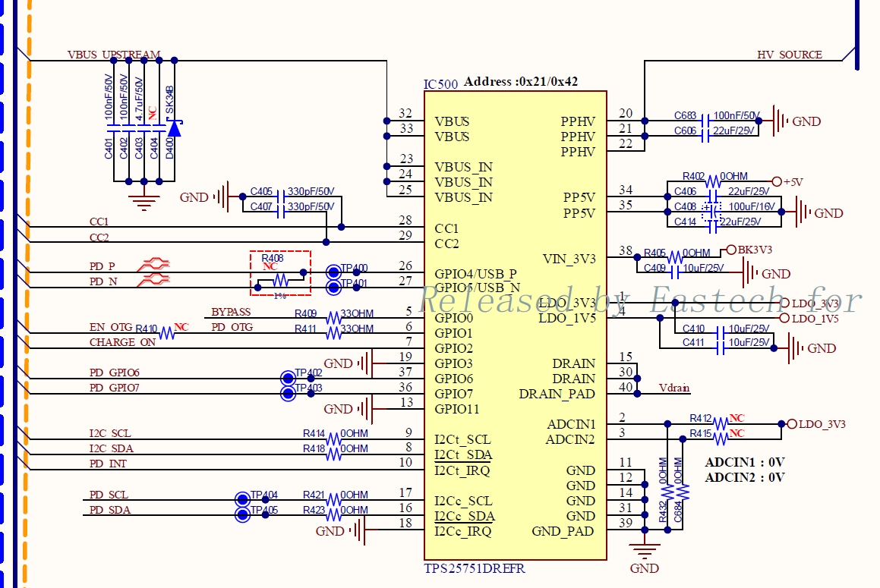880x588 pixels.
Task: Click resistor R414 on I2C_SCL line
Action: click(334, 439)
